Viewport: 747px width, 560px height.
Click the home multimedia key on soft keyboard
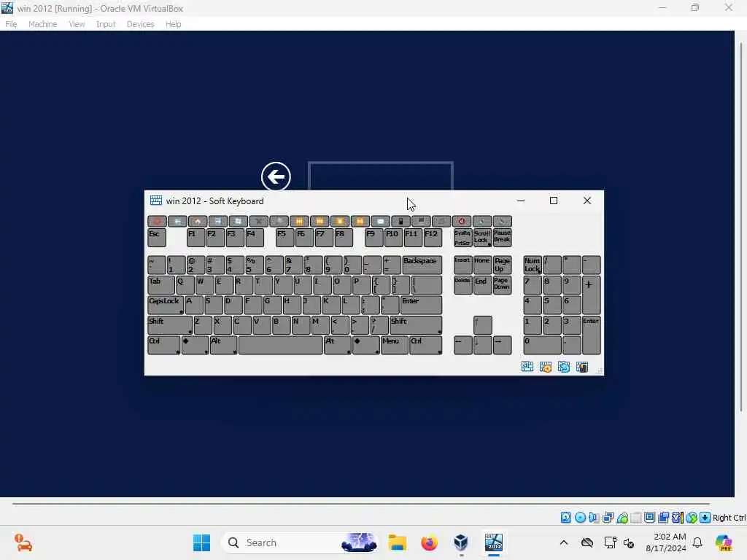click(198, 222)
